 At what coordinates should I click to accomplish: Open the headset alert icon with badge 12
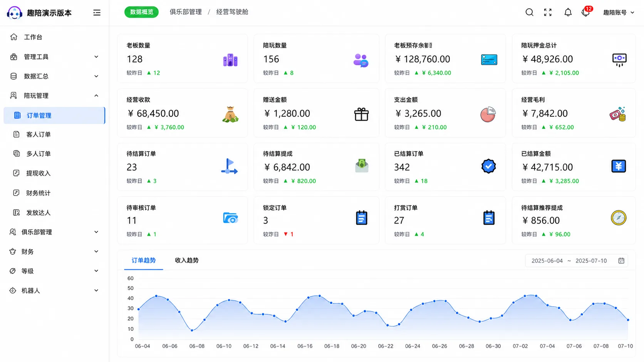(x=586, y=12)
